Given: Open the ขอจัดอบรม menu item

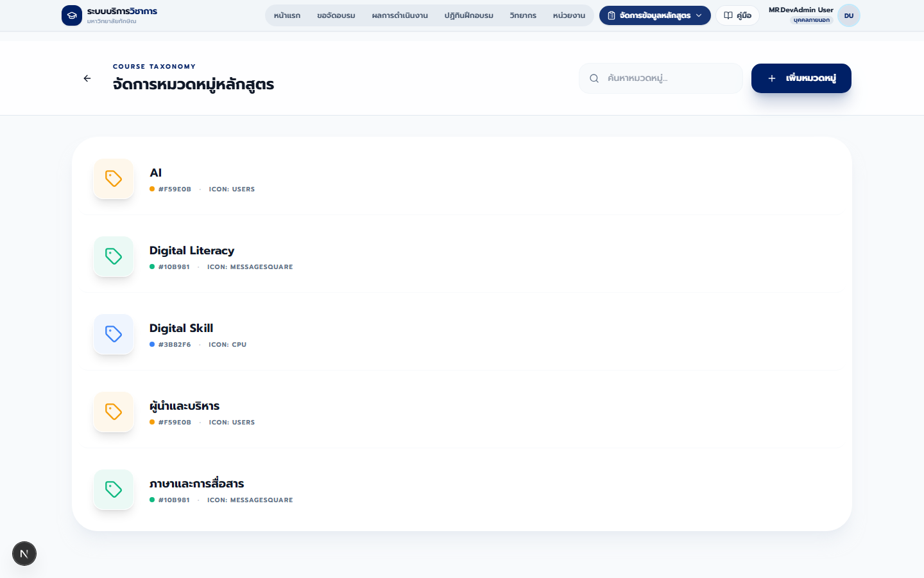Looking at the screenshot, I should (x=336, y=15).
